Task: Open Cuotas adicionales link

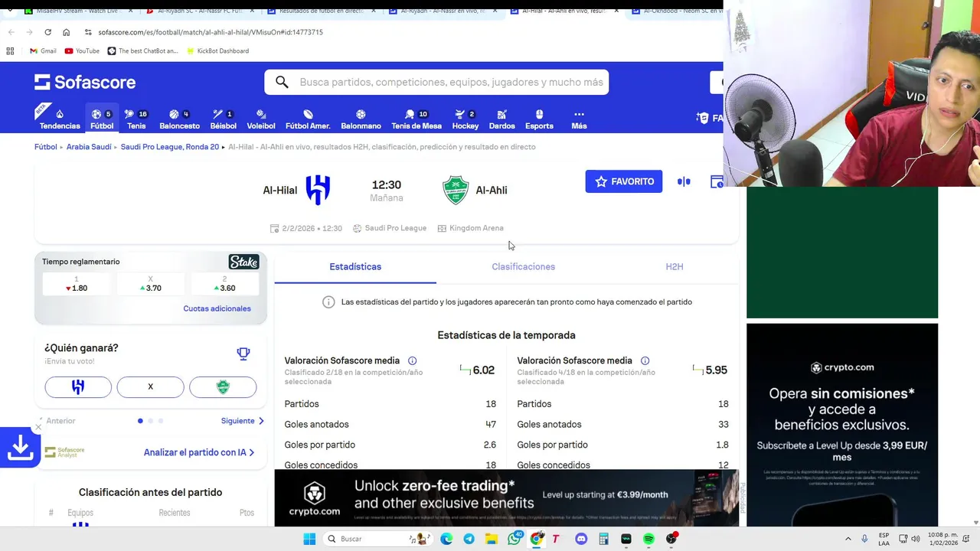Action: point(217,308)
